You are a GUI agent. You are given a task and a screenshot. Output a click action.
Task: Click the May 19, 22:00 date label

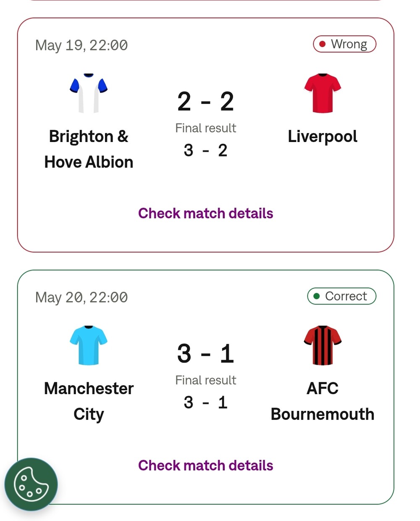[x=81, y=45]
